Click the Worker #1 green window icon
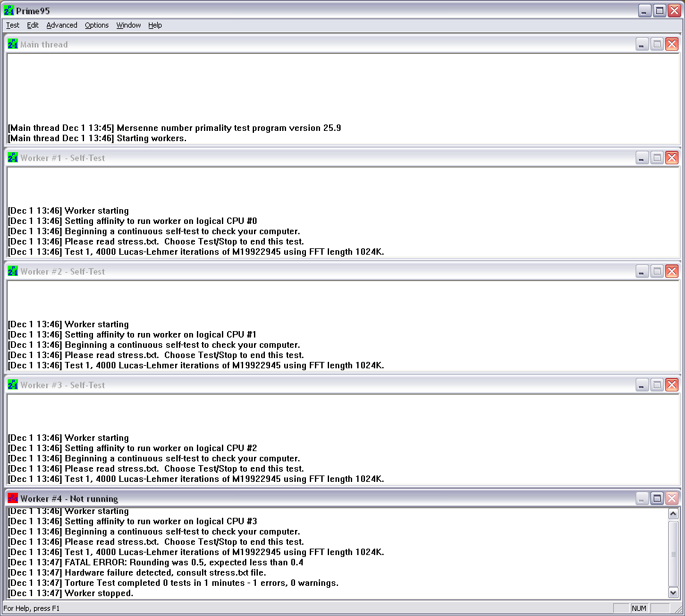 pos(13,158)
